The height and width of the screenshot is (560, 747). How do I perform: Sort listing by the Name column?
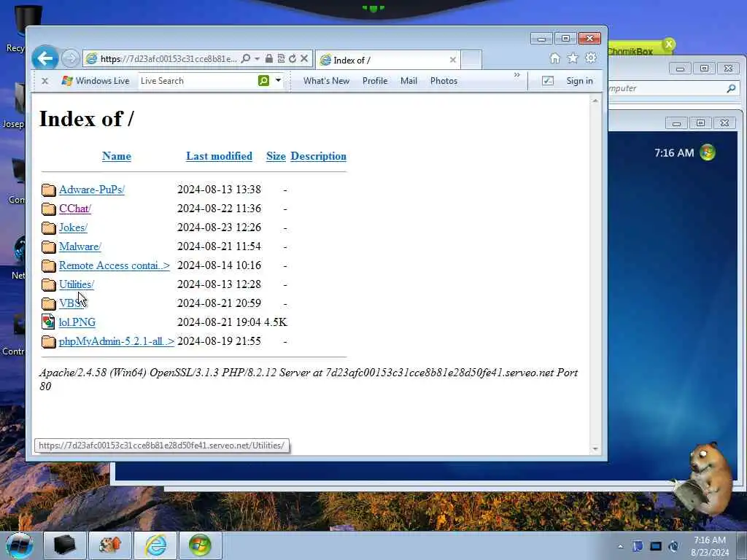[x=117, y=156]
